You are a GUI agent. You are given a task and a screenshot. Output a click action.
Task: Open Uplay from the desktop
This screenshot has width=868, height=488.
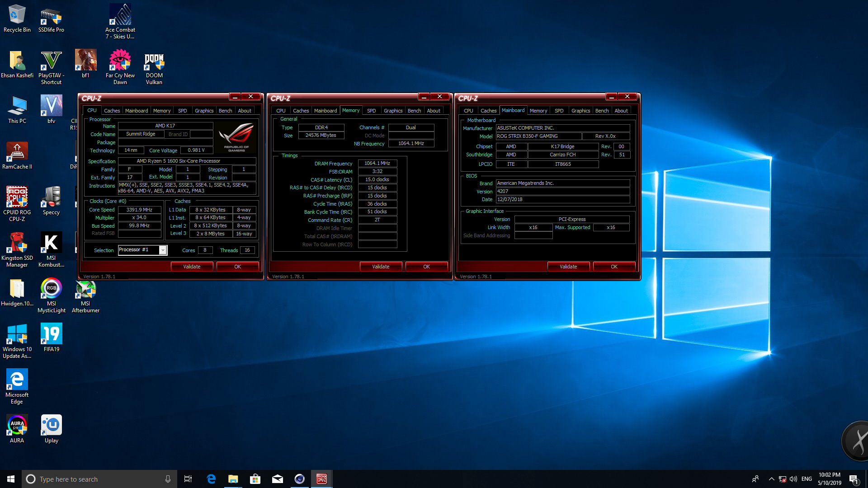[x=51, y=425]
